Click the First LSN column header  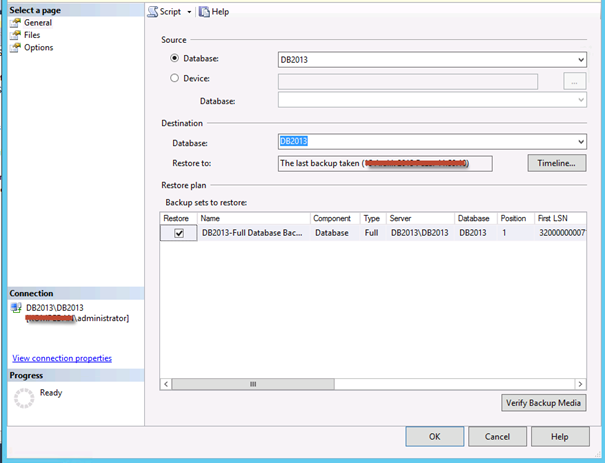[x=560, y=218]
